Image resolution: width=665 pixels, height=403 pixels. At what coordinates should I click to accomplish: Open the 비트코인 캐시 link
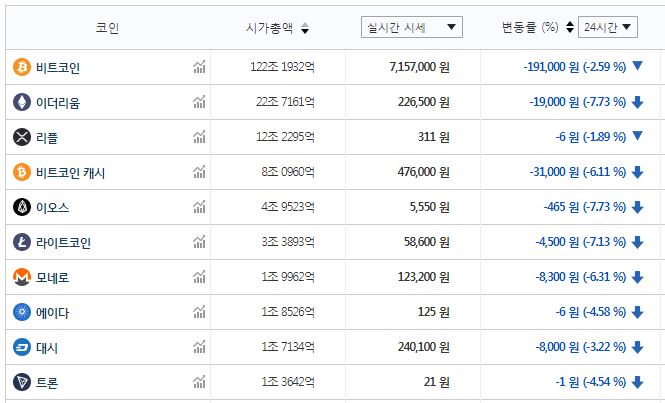[x=70, y=172]
